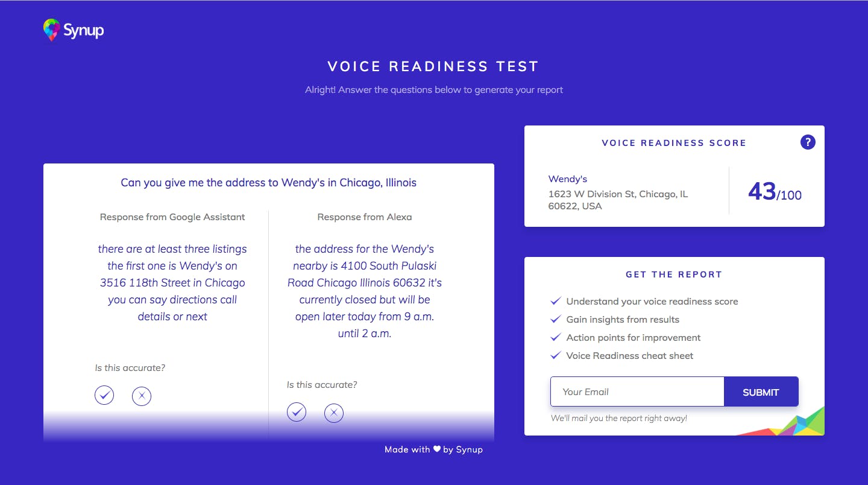This screenshot has width=868, height=485.
Task: Click 'Is this accurate?' under Alexa response
Action: tap(322, 385)
